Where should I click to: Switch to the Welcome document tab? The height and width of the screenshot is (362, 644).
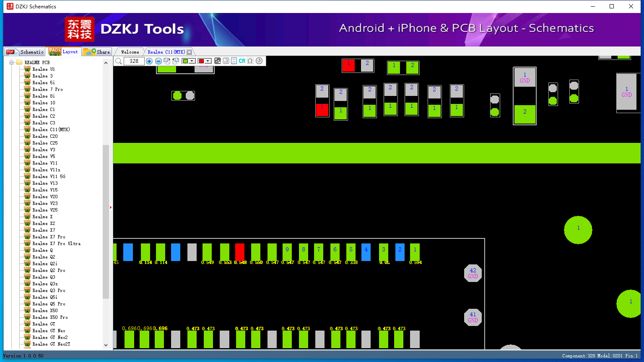click(130, 52)
